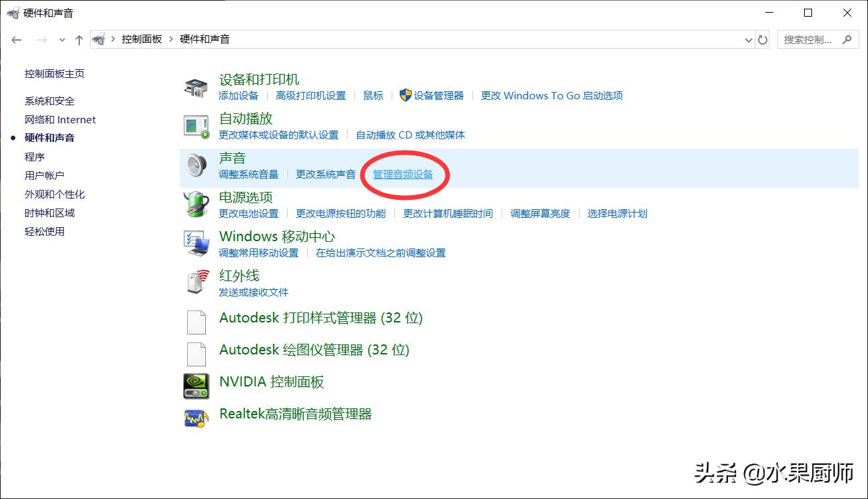This screenshot has height=499, width=868.
Task: Open the 电源选项 battery icon
Action: coord(196,205)
